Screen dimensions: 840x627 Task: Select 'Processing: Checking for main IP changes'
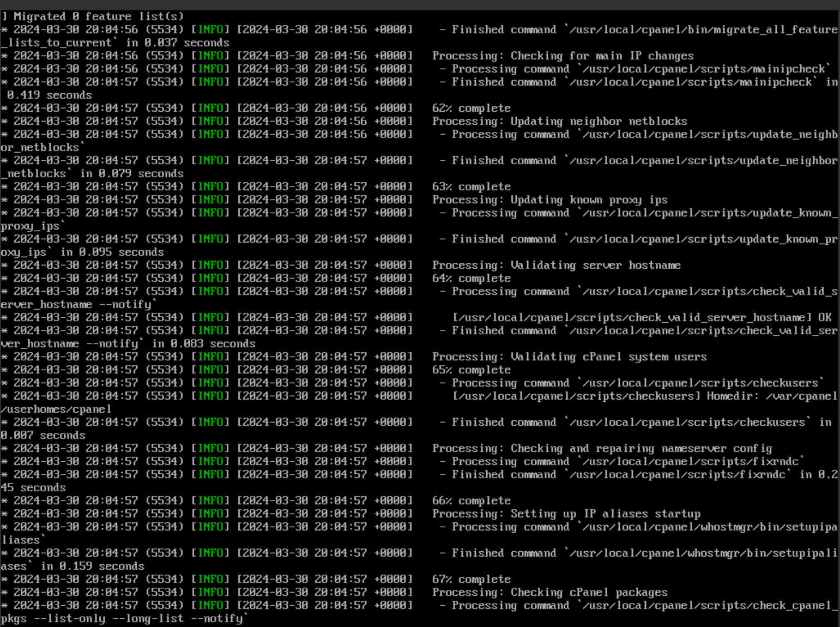click(x=563, y=56)
